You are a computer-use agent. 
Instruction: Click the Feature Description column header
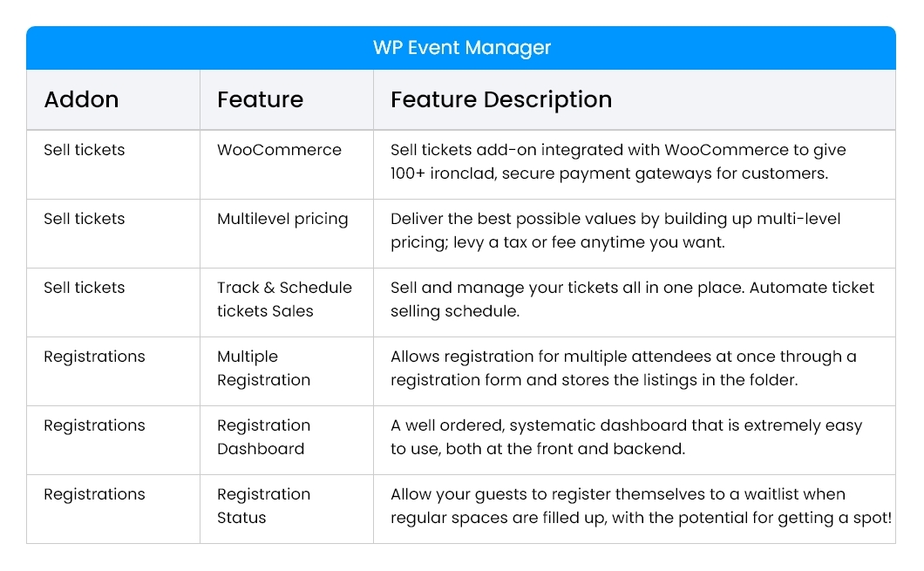tap(501, 100)
